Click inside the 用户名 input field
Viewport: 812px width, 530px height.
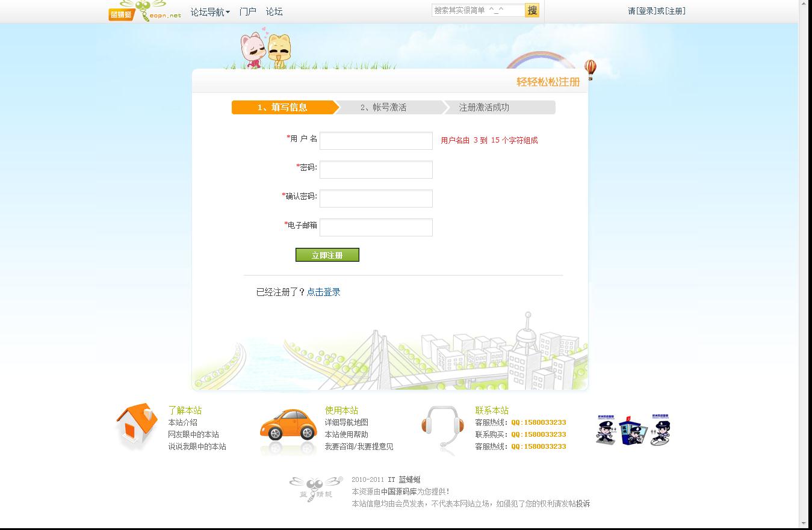pyautogui.click(x=375, y=140)
